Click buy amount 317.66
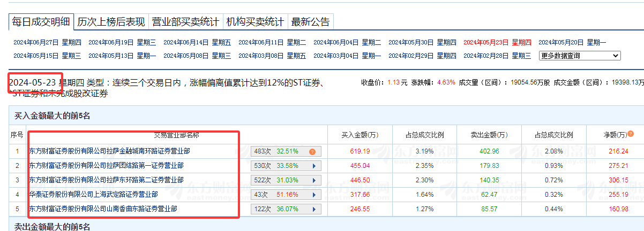 tap(360, 195)
